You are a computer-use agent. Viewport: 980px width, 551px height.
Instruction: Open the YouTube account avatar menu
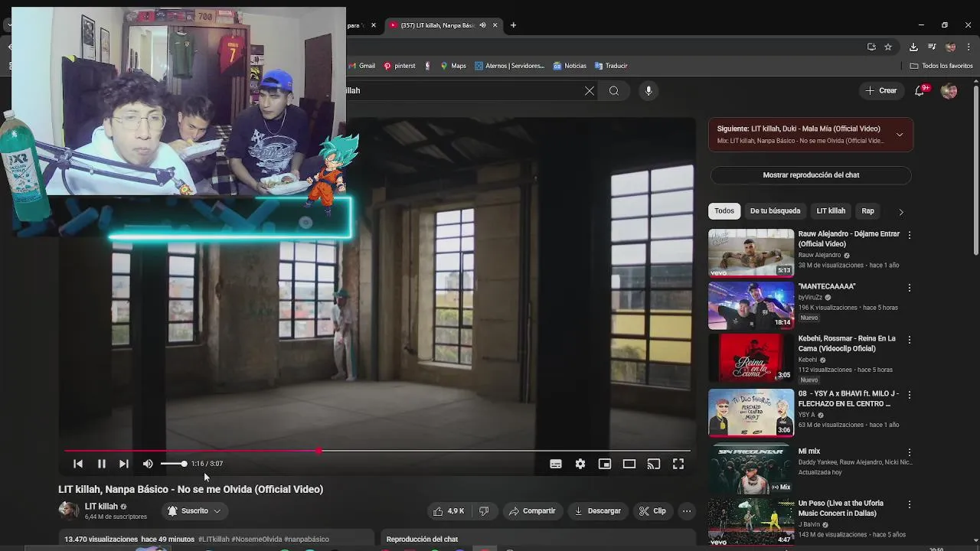(x=949, y=91)
